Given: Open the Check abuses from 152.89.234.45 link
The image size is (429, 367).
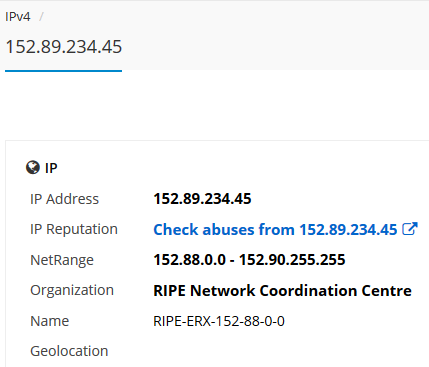Looking at the screenshot, I should pyautogui.click(x=275, y=229).
